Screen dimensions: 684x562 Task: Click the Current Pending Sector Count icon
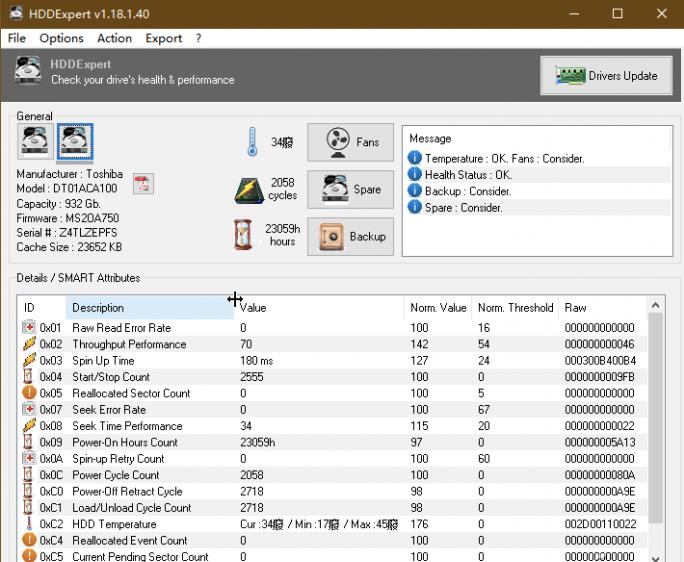click(29, 556)
